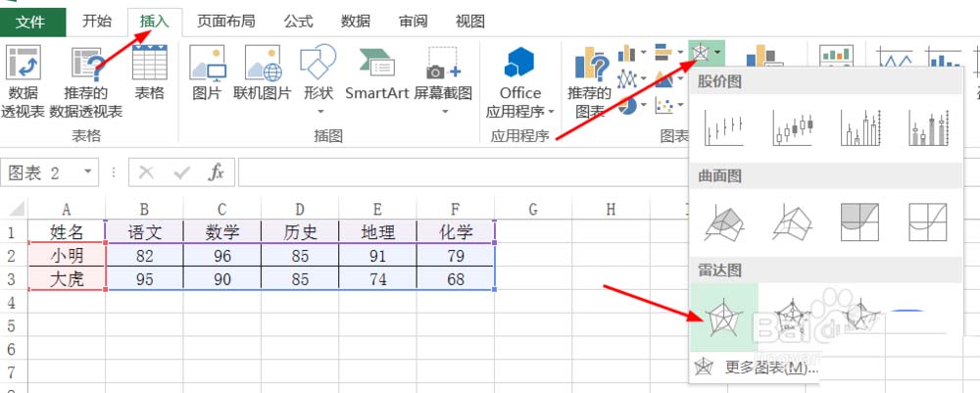Click the line sparkline icon

coord(895,58)
